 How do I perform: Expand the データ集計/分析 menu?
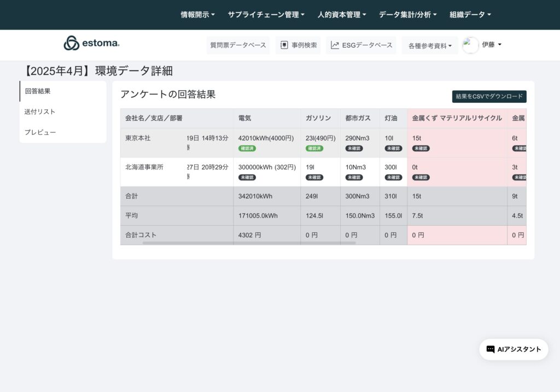[407, 15]
